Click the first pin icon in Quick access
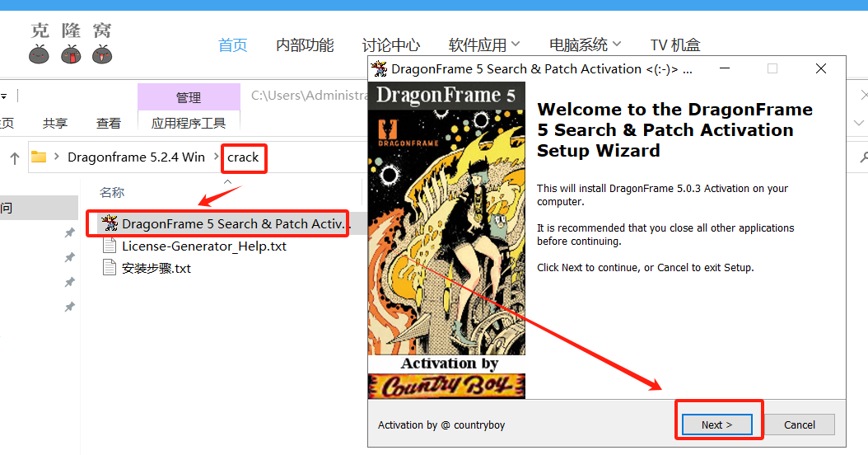The height and width of the screenshot is (455, 868). [69, 232]
